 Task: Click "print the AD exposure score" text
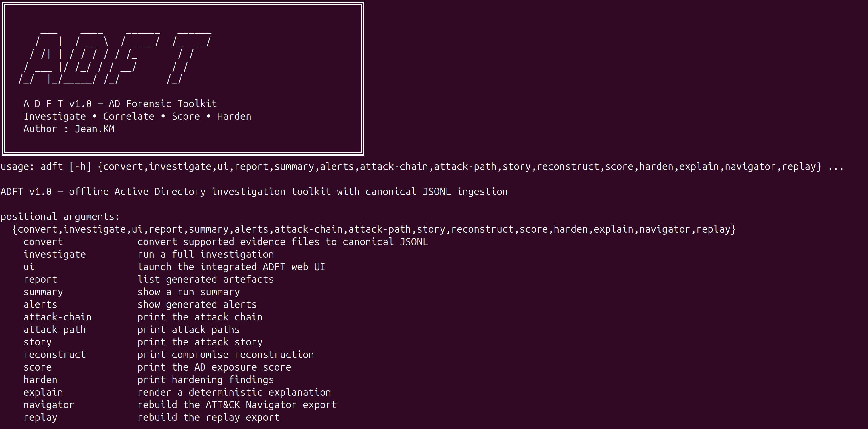tap(214, 367)
